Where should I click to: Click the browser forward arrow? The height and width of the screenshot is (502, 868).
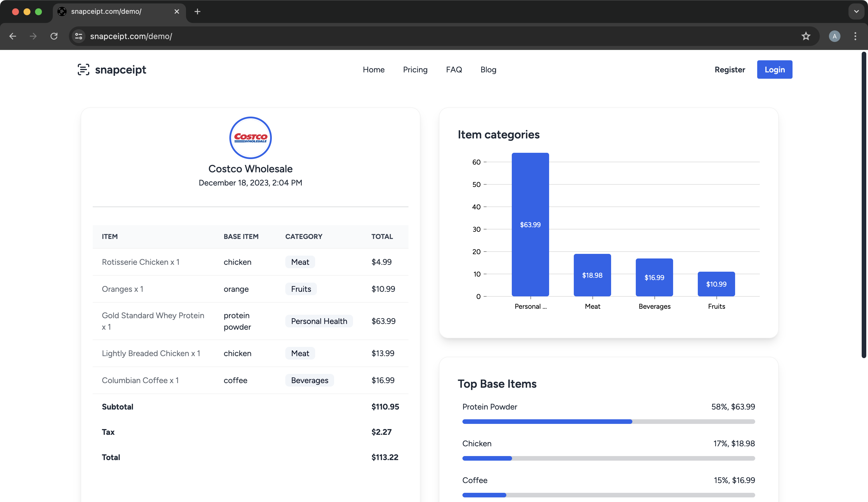[x=33, y=36]
